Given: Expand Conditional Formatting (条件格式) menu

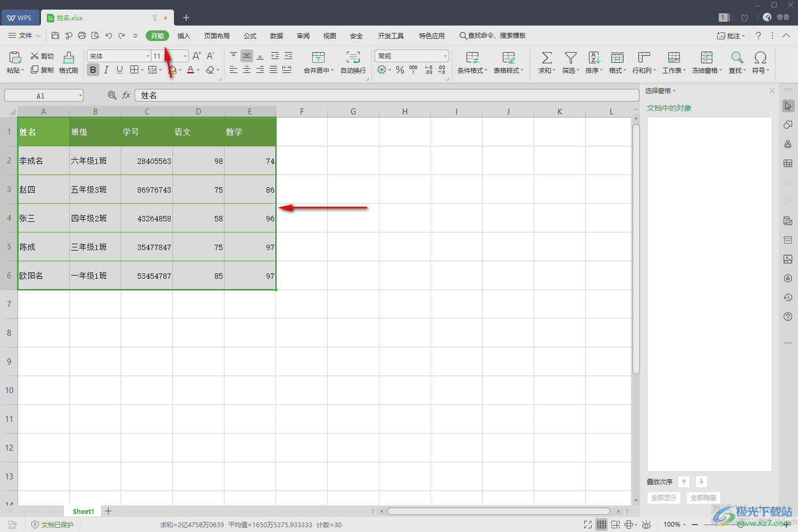Looking at the screenshot, I should pyautogui.click(x=472, y=70).
